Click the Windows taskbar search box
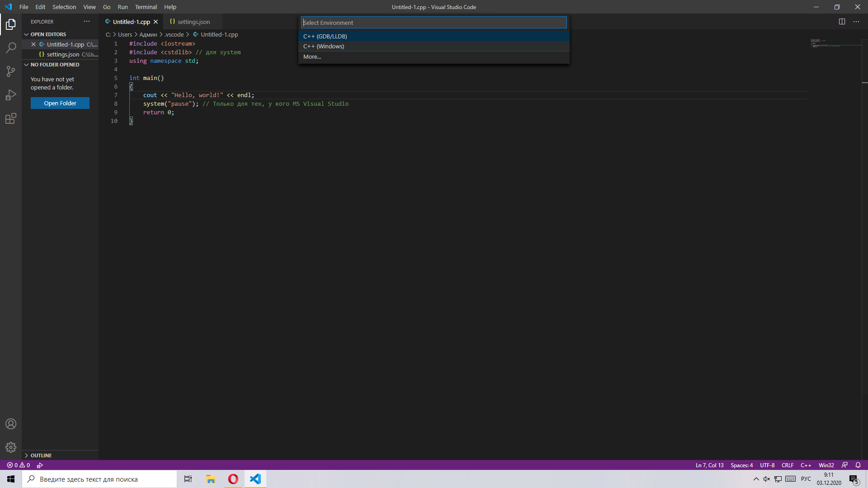The height and width of the screenshot is (488, 868). [x=99, y=479]
